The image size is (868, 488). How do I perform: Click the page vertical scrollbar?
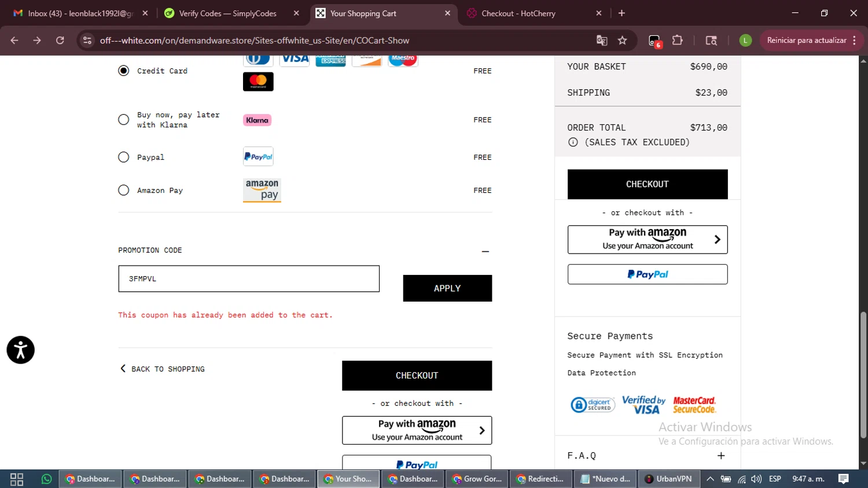point(863,375)
